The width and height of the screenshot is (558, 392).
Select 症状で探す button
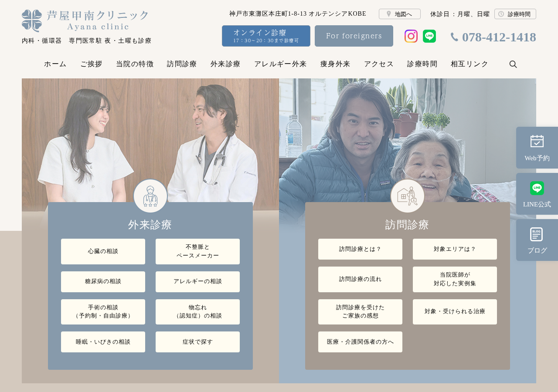(197, 342)
